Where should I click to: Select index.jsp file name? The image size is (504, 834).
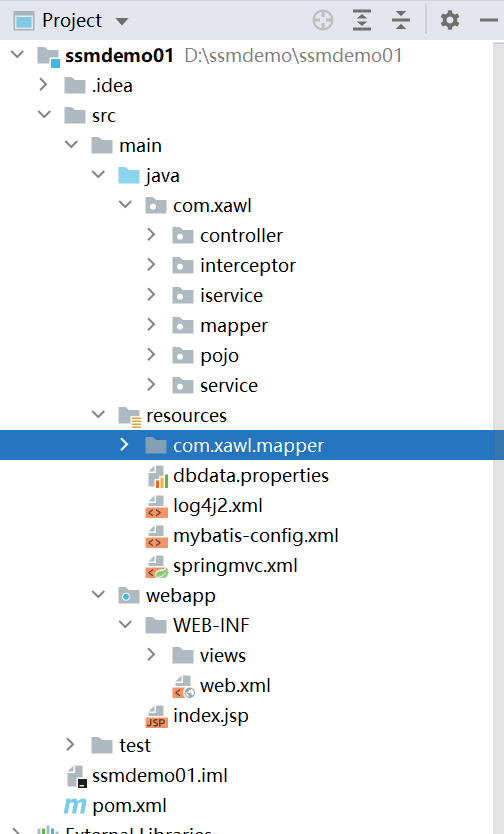point(211,716)
